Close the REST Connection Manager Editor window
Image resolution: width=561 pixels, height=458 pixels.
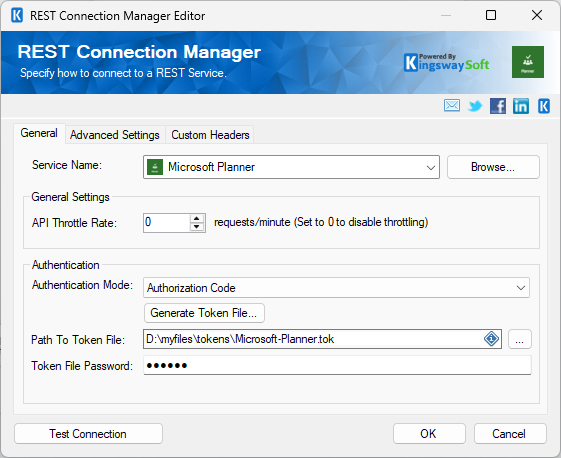click(x=537, y=15)
